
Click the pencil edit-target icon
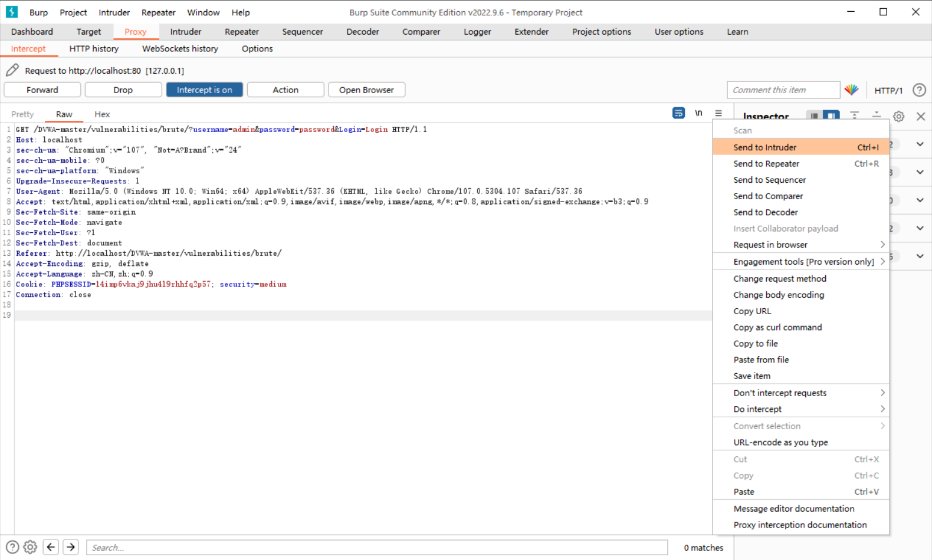[12, 71]
